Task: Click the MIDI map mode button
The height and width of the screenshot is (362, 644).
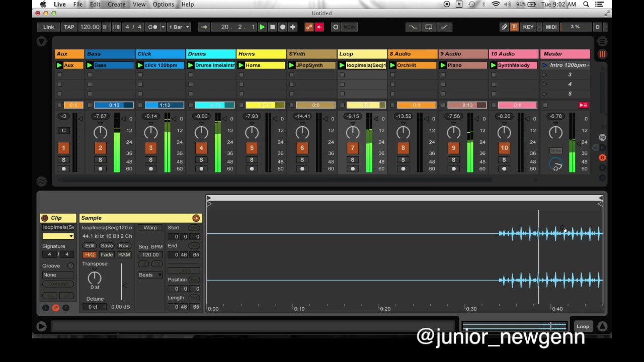Action: (x=551, y=27)
